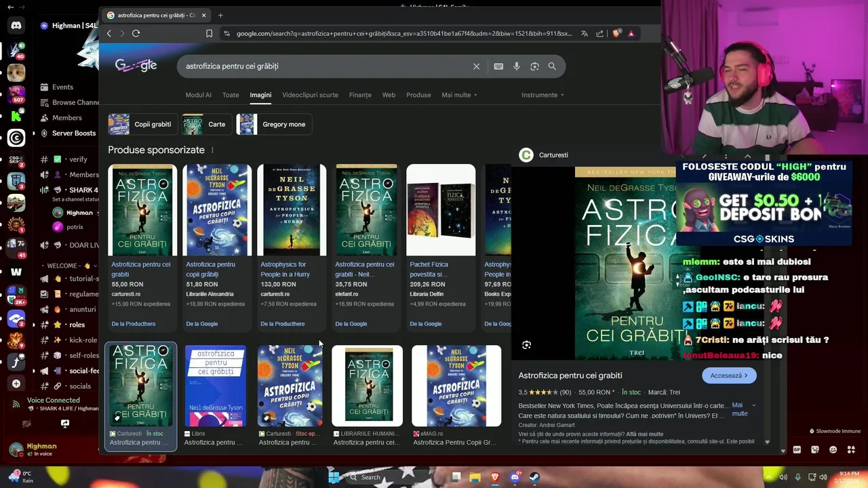Open the Finanțe tab
Screen dimensions: 868x488
(x=360, y=95)
